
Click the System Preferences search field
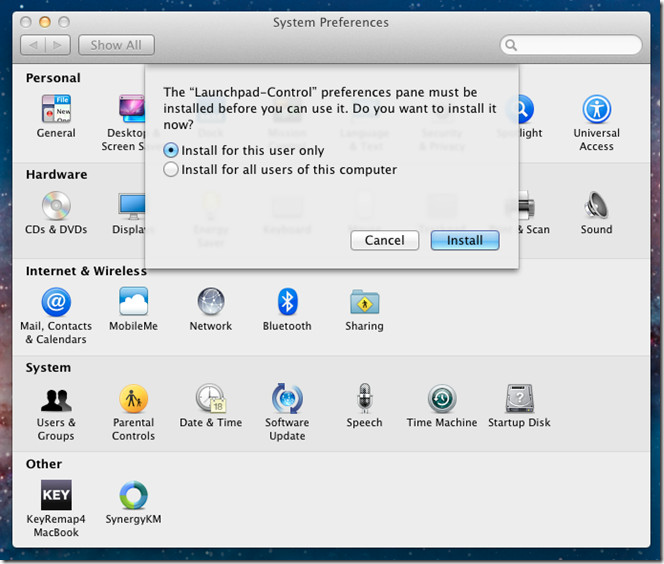tap(571, 45)
